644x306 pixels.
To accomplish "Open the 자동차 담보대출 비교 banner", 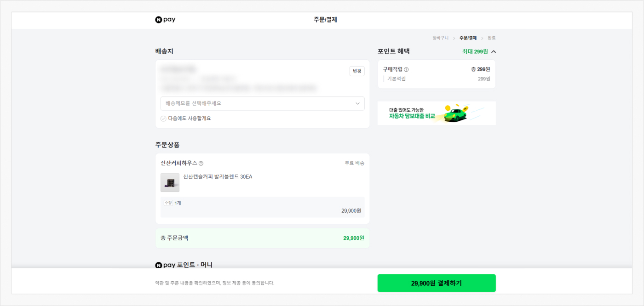I will pyautogui.click(x=436, y=113).
